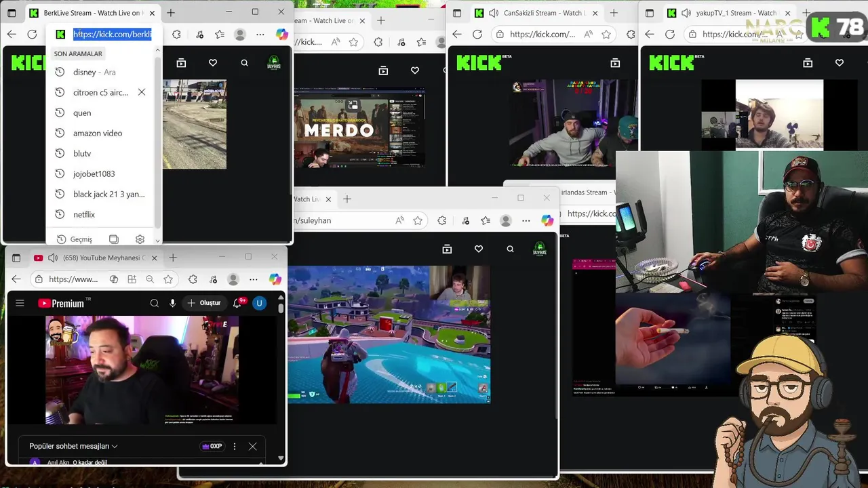Select the 'netflix' recent search
Screen dimensions: 868x488
pyautogui.click(x=102, y=214)
